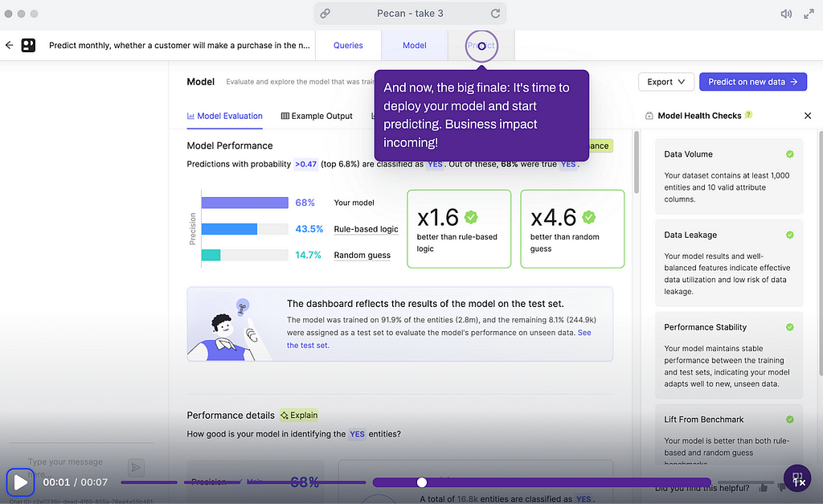The height and width of the screenshot is (504, 823).
Task: Click Data Volume green check icon
Action: point(789,154)
